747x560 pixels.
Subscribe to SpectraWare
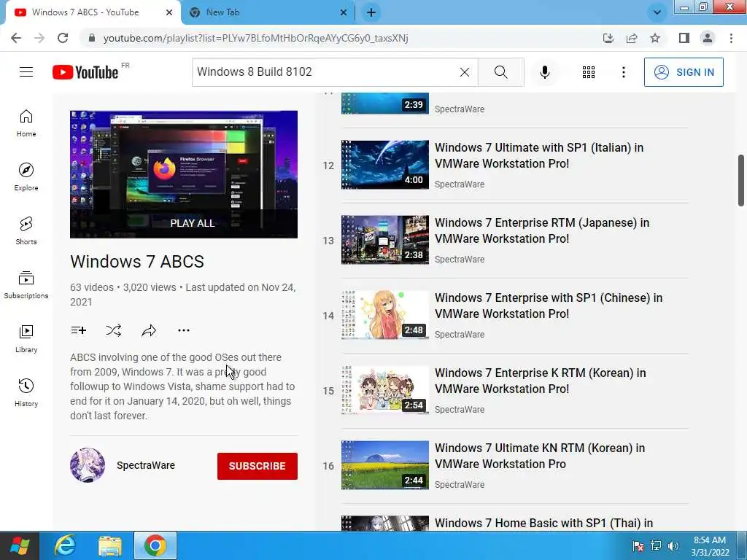click(x=258, y=466)
